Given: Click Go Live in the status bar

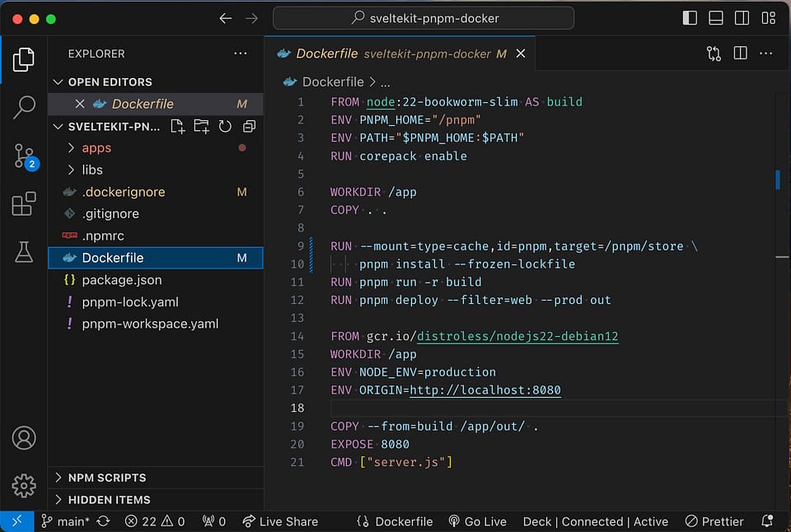Looking at the screenshot, I should [x=477, y=521].
